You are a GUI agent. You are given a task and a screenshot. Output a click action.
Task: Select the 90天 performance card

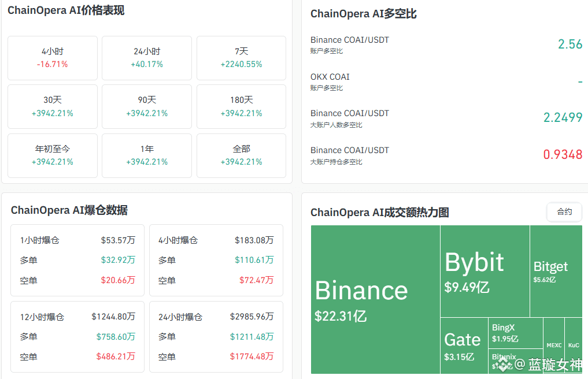point(147,106)
